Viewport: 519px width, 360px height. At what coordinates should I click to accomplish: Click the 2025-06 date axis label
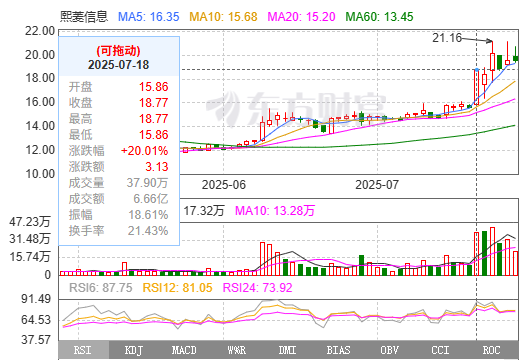click(x=224, y=185)
